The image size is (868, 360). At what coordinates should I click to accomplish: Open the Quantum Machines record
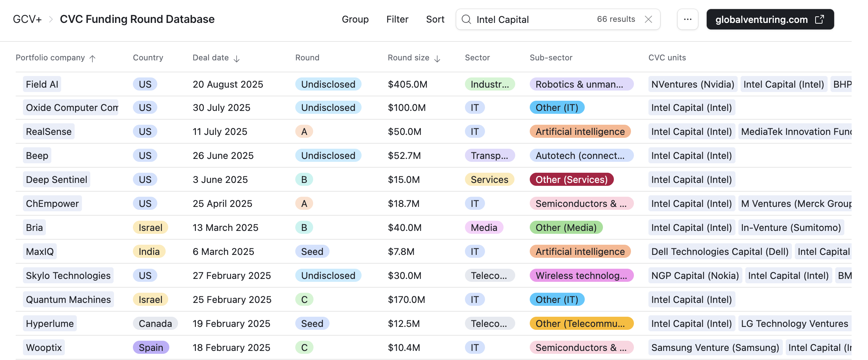pos(68,300)
